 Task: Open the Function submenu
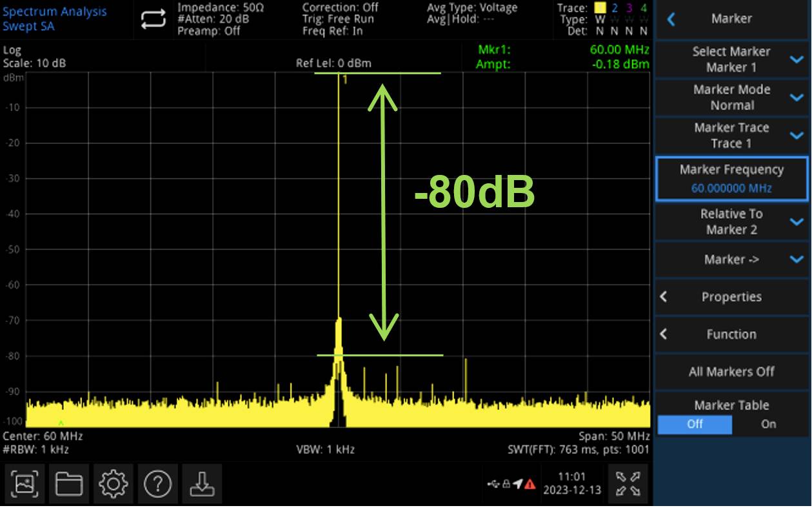tap(732, 334)
